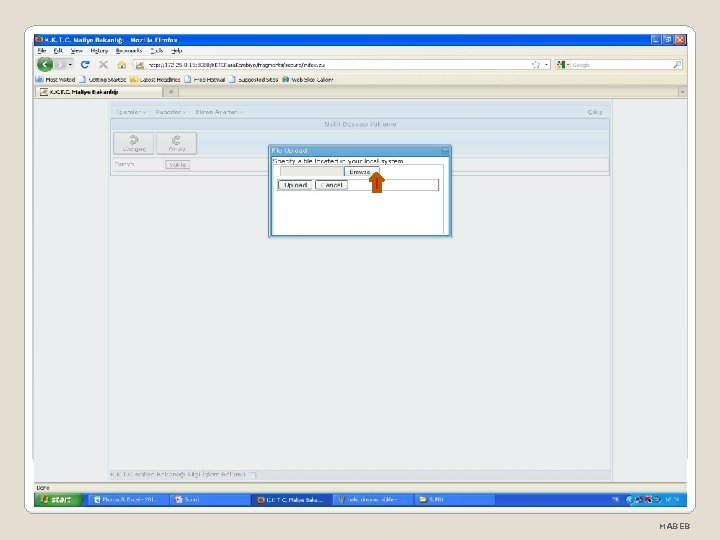The image size is (720, 540).
Task: Click the file path field in File Upload
Action: point(312,172)
